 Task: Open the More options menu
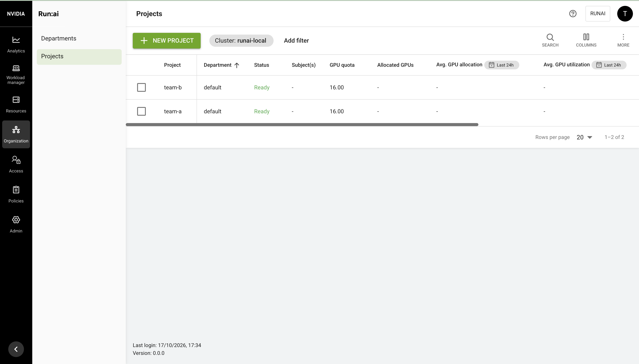(x=623, y=40)
